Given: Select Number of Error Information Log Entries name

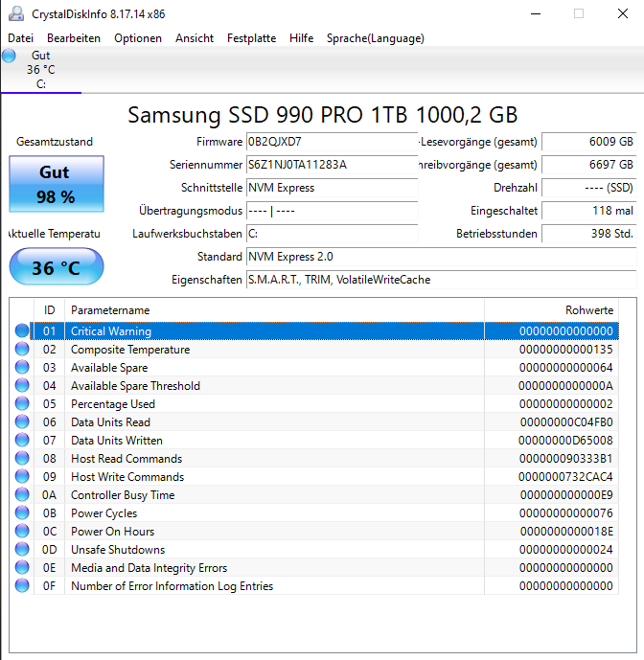Looking at the screenshot, I should [x=172, y=586].
